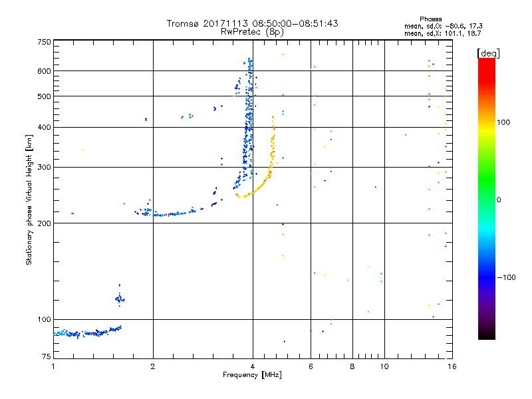The width and height of the screenshot is (532, 399).
Task: Click the blue vertical O-mode trace at 4 MHz
Action: 249,119
